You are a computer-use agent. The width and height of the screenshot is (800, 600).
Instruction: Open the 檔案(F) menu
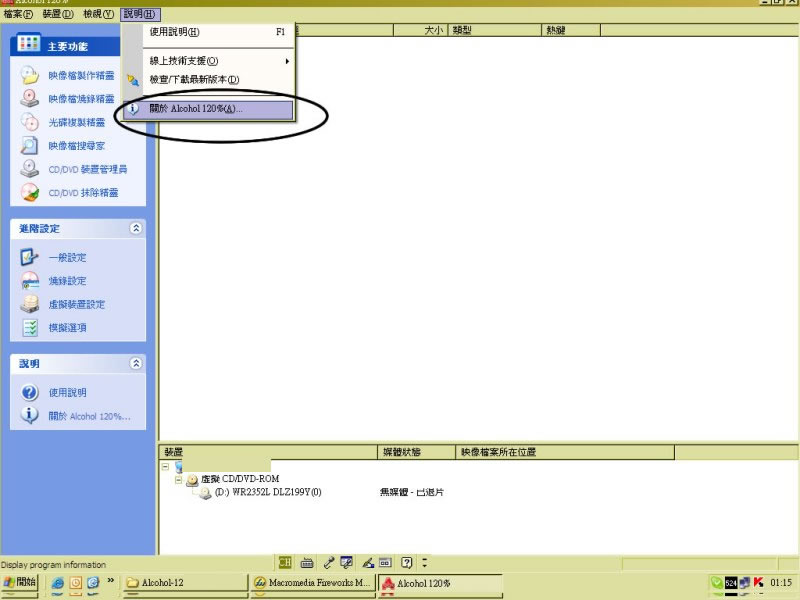coord(18,14)
